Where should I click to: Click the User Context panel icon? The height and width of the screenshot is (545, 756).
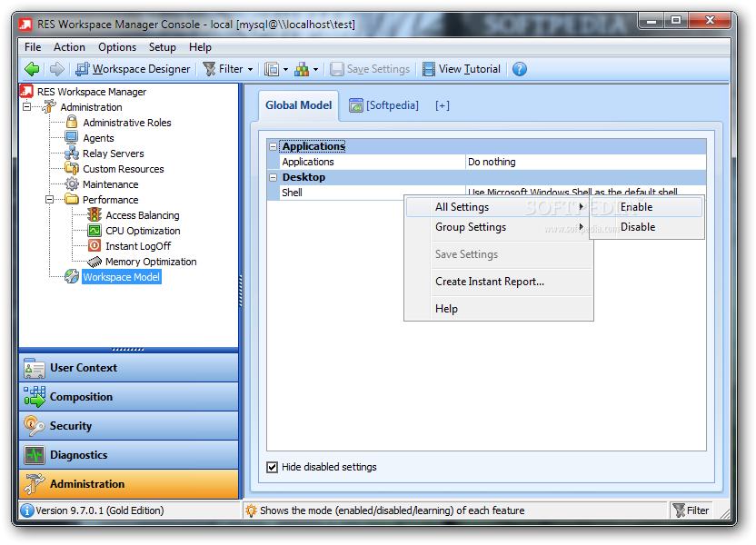tap(34, 368)
